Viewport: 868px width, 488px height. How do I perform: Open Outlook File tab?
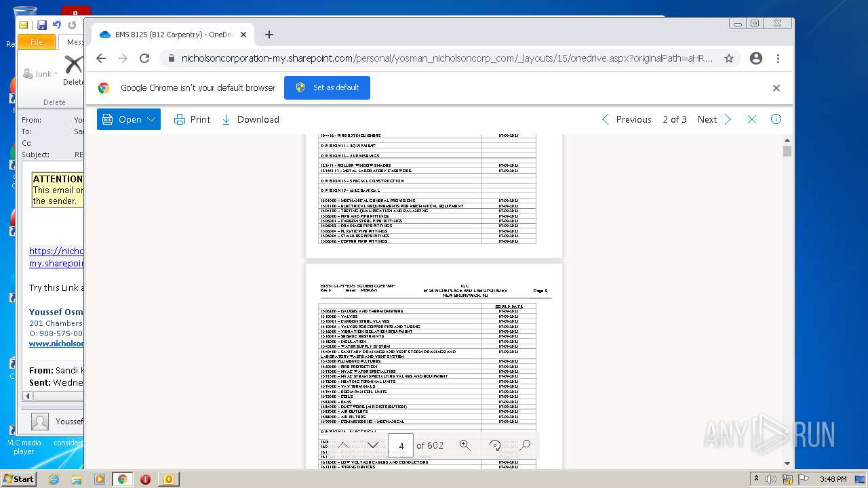37,42
